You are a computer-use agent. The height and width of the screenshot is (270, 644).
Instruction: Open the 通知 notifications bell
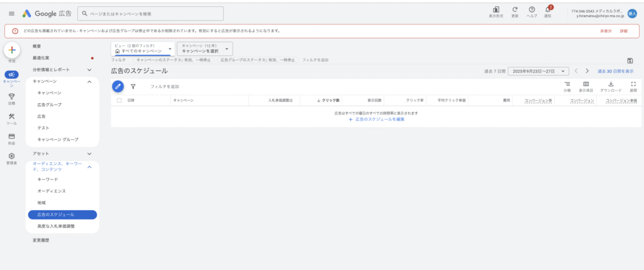click(548, 11)
